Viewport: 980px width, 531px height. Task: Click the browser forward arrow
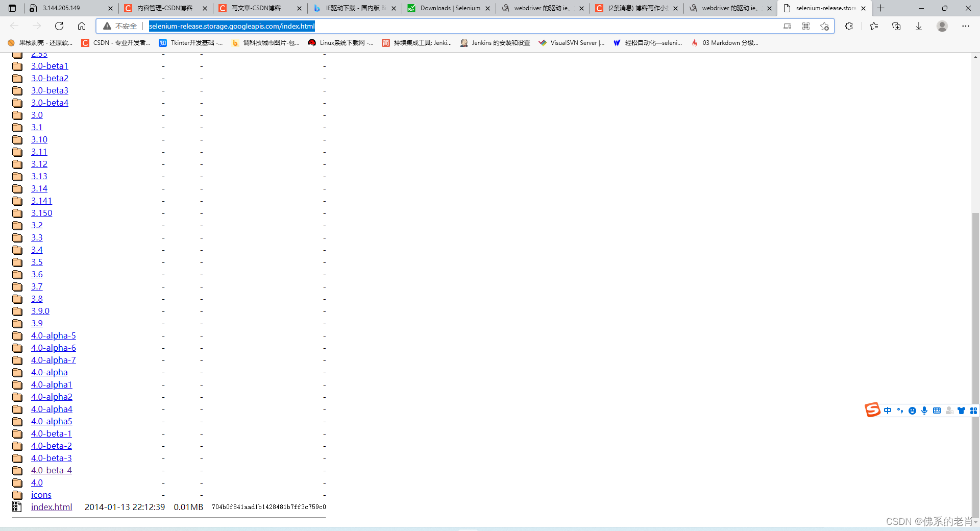click(x=37, y=26)
